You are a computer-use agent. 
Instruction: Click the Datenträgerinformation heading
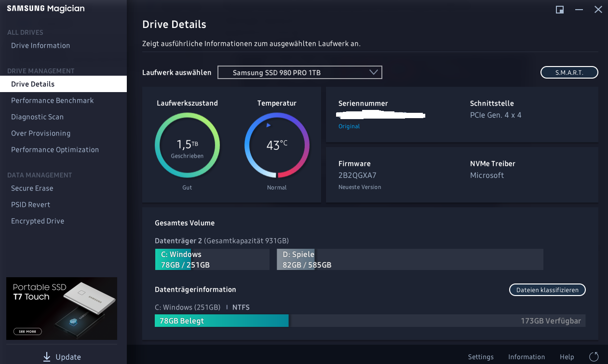195,290
